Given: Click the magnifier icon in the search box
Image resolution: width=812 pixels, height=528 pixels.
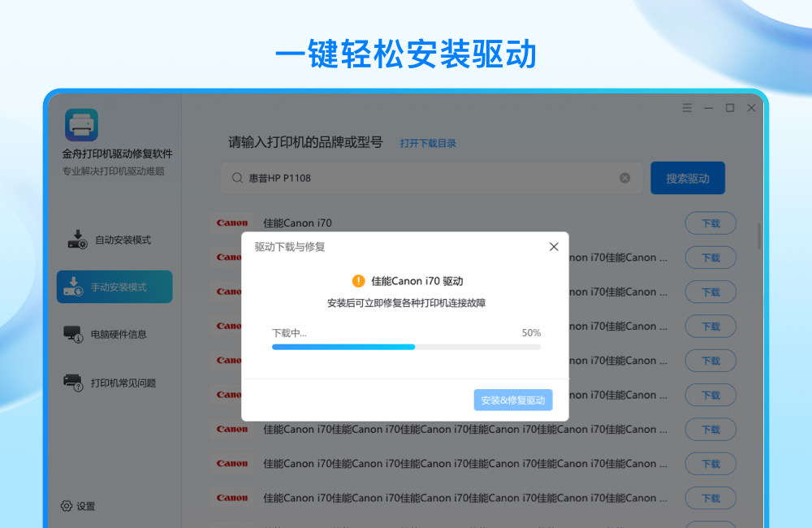Looking at the screenshot, I should pyautogui.click(x=236, y=177).
